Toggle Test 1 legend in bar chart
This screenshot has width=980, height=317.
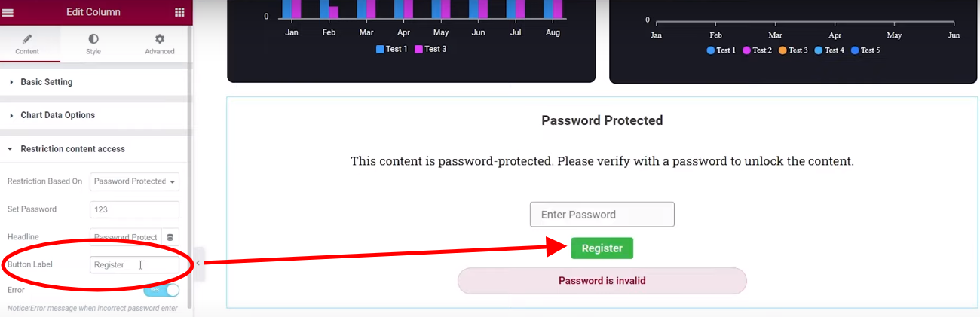(391, 49)
